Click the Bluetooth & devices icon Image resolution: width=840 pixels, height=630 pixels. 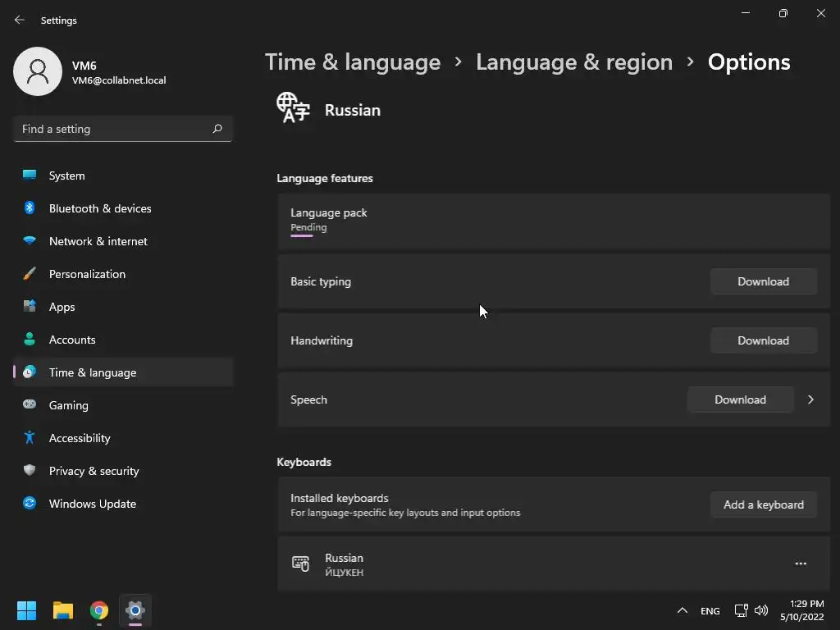tap(30, 208)
